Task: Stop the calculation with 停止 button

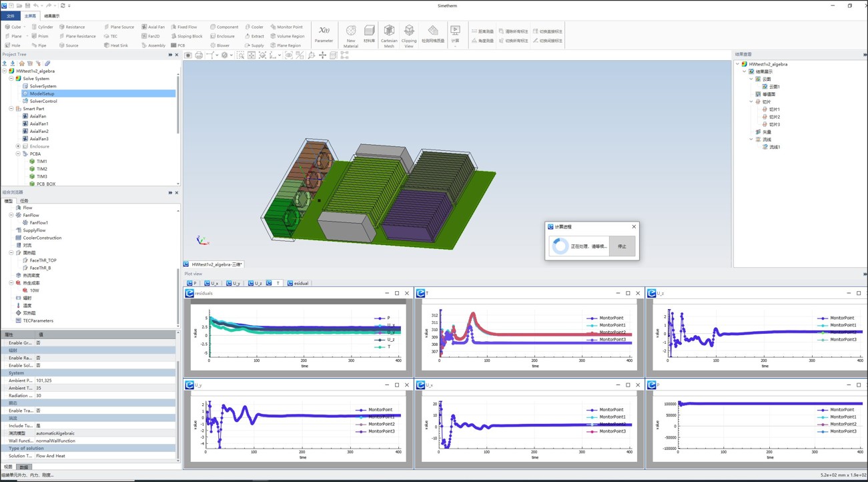Action: pyautogui.click(x=622, y=246)
